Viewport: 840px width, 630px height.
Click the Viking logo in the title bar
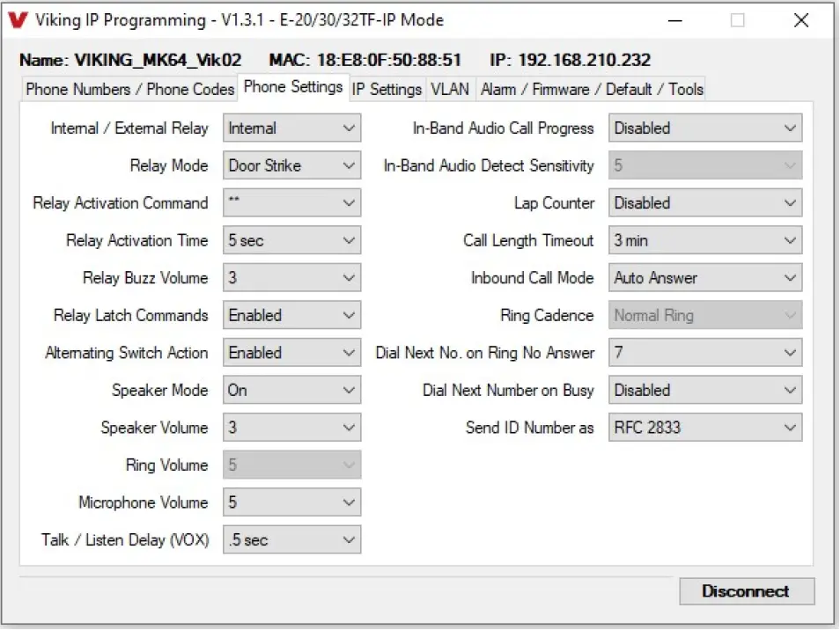(19, 19)
